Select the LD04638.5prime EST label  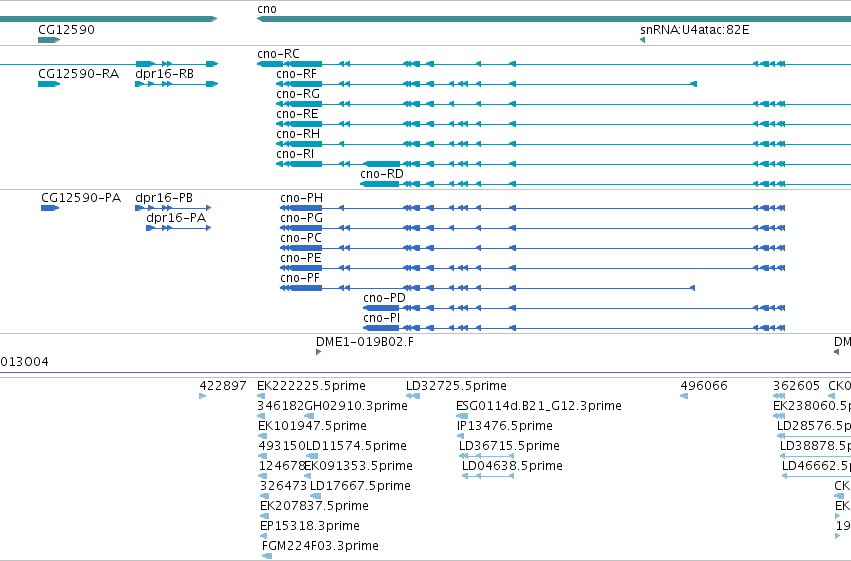[512, 467]
